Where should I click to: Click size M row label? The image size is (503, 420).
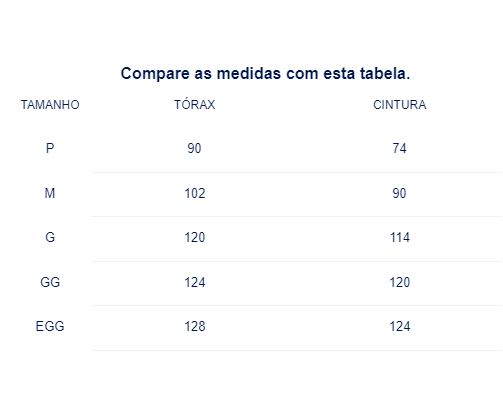click(50, 193)
